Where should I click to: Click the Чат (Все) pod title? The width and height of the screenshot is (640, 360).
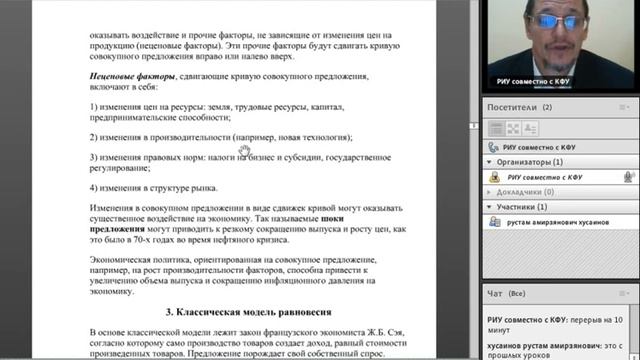click(506, 293)
